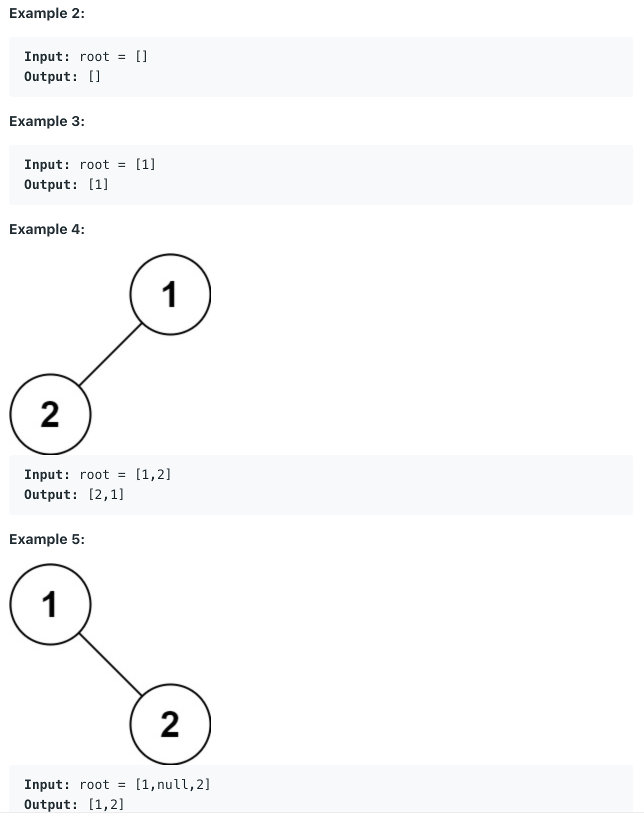Click the empty Output [] line in Example 2
Viewport: 644px width, 816px height.
pyautogui.click(x=62, y=76)
